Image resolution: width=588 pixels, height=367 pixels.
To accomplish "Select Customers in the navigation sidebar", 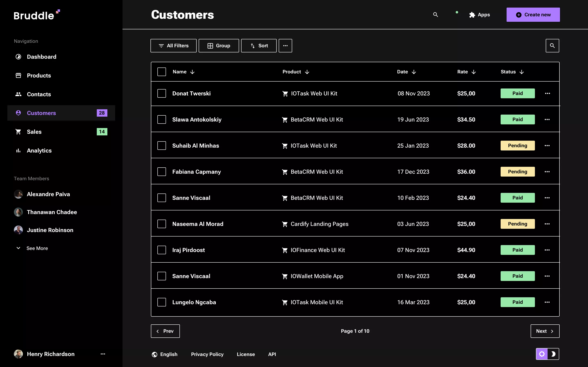I will pos(41,113).
